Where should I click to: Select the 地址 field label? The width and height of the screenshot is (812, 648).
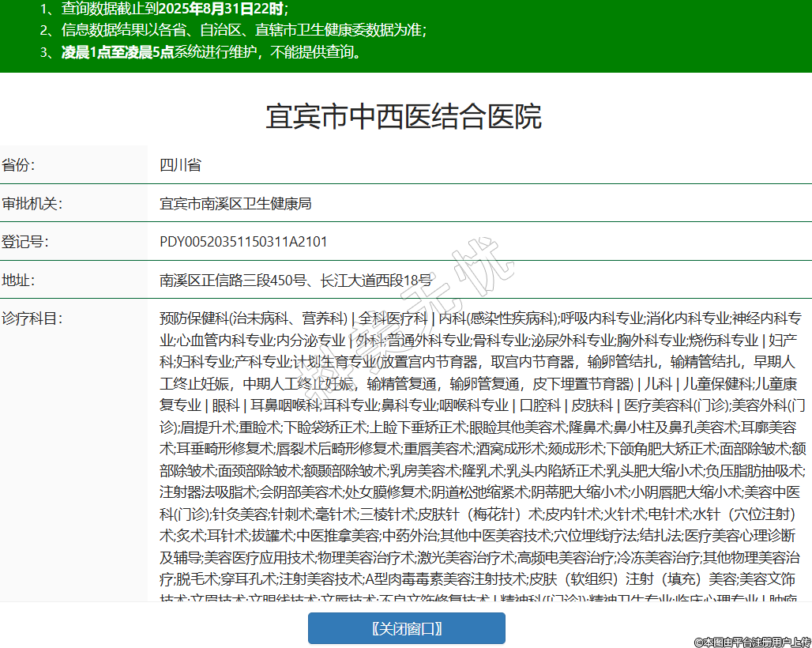pyautogui.click(x=19, y=280)
